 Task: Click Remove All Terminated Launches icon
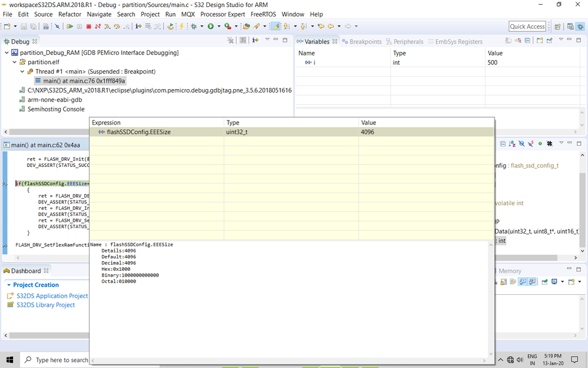pos(230,40)
